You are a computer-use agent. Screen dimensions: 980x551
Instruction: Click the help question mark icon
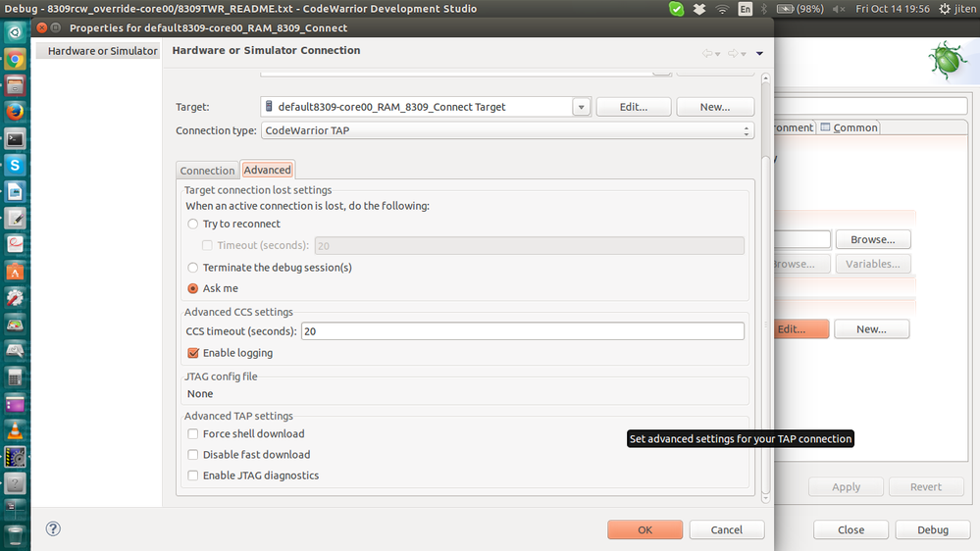coord(53,529)
